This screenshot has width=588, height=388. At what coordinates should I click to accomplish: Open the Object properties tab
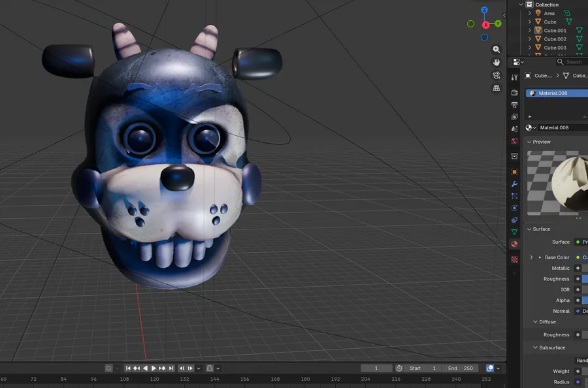coord(515,172)
